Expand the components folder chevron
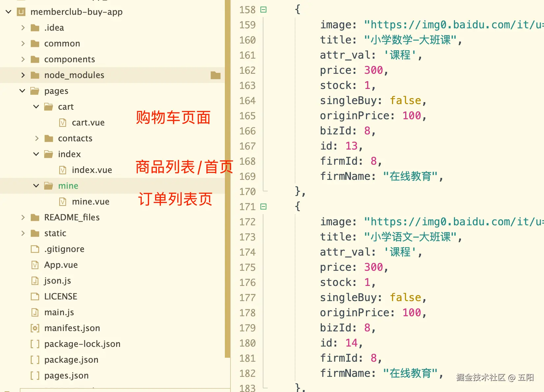This screenshot has height=392, width=544. [23, 59]
